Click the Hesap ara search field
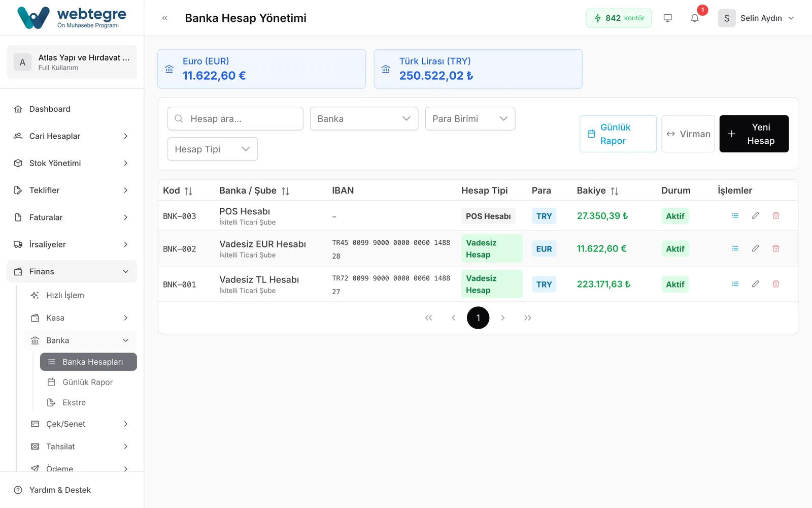812x508 pixels. tap(235, 118)
